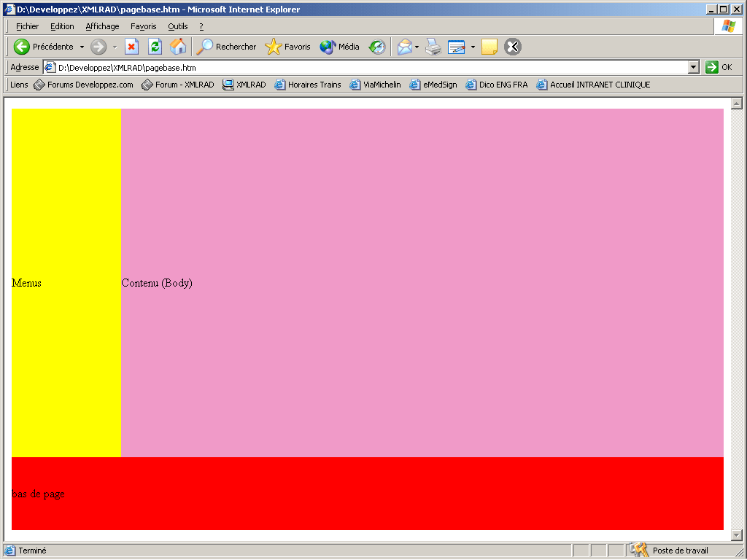Expand the mail icon dropdown arrow

(x=417, y=47)
